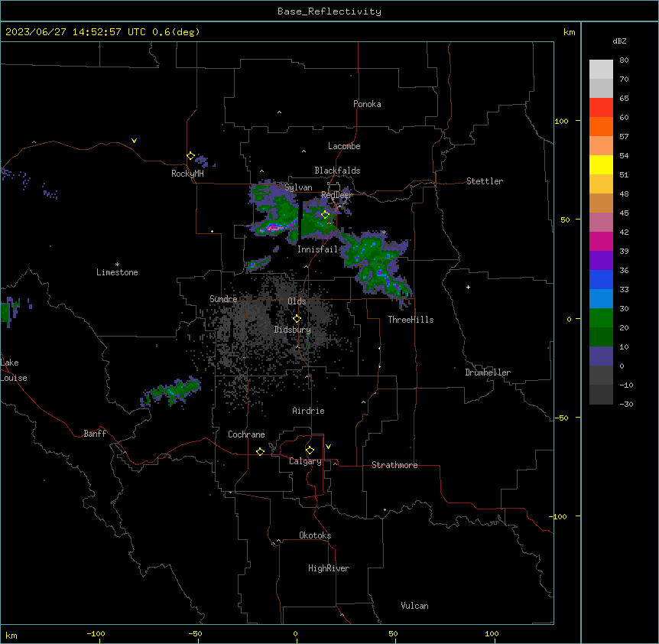Click the magenta storm core southwest of Sylvan
This screenshot has height=644, width=659.
(274, 227)
